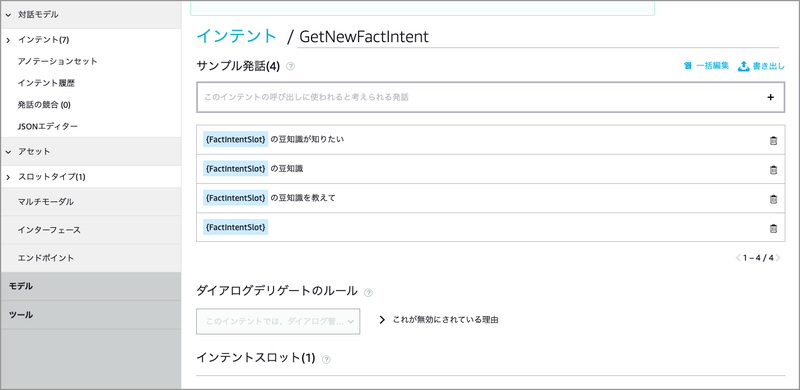Expand the スロットタイプ(1) tree item
The image size is (800, 390).
click(x=8, y=177)
